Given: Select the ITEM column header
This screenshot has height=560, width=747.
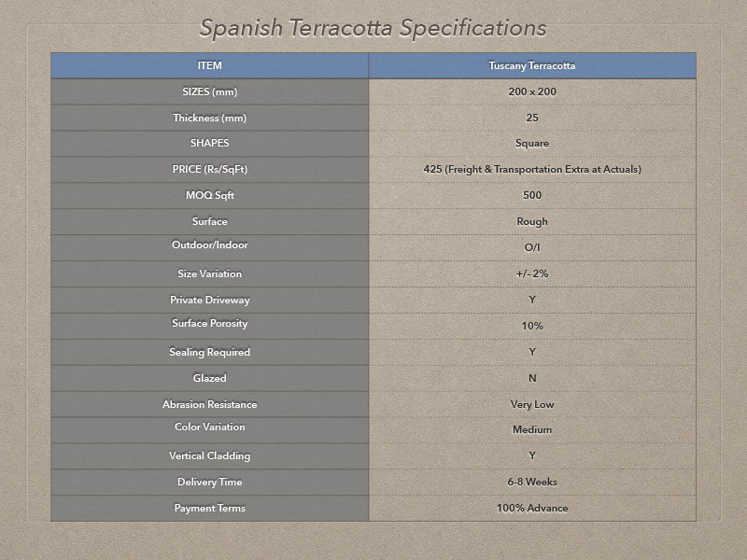Looking at the screenshot, I should pos(209,65).
